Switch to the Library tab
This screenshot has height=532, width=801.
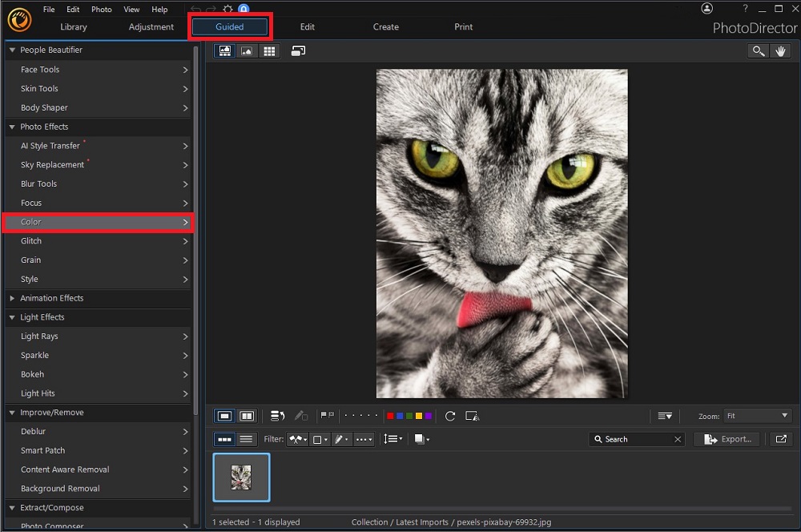click(x=73, y=26)
